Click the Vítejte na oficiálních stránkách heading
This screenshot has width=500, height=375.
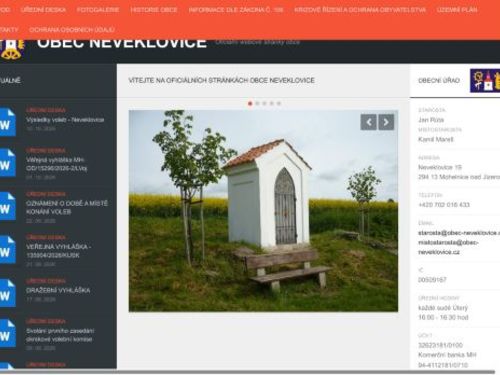[222, 80]
